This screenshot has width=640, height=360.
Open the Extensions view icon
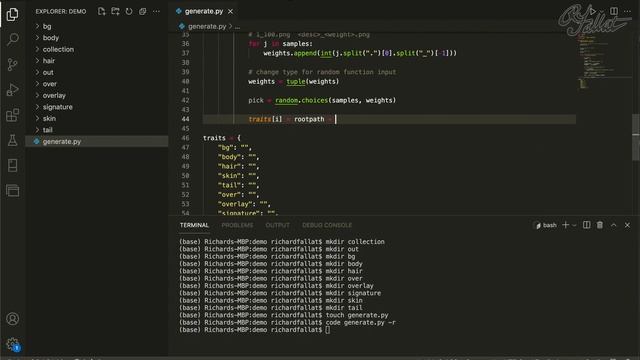pos(13,115)
